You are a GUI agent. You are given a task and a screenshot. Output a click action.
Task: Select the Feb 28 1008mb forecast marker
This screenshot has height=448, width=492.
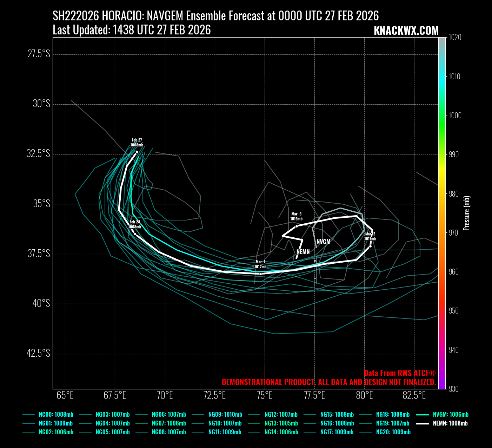[135, 234]
